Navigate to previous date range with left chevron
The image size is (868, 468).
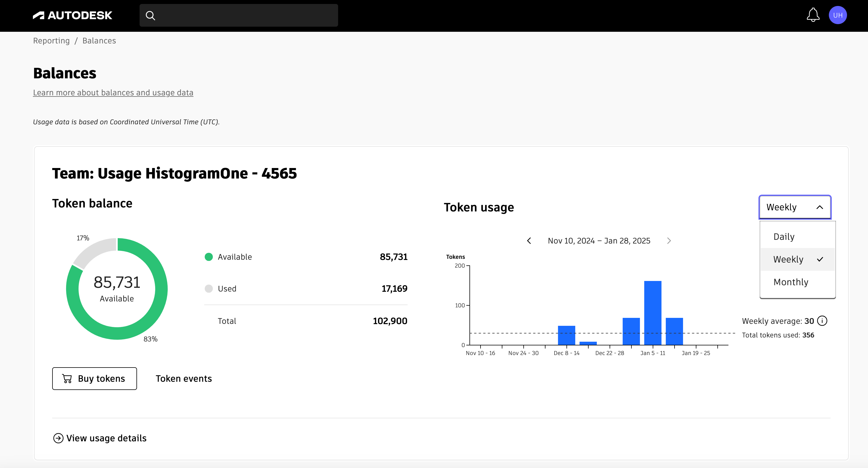529,240
